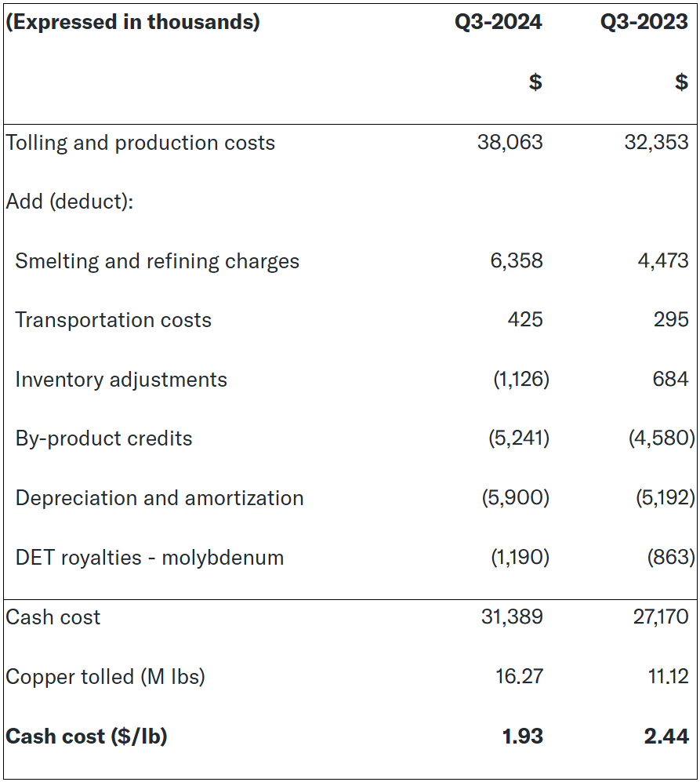This screenshot has width=700, height=782.
Task: Select the 6,358 smelting charges value
Action: tap(517, 261)
